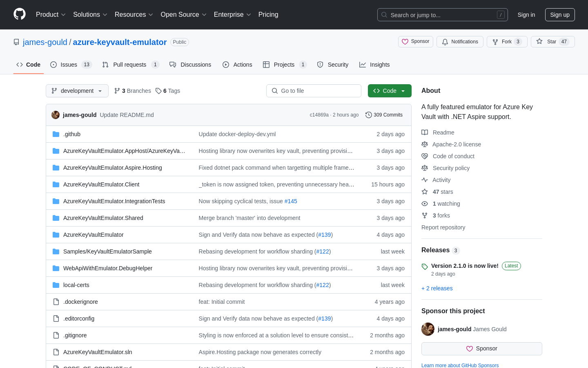The image size is (588, 368).
Task: Click the eye icon beside 1 watching
Action: coord(425,204)
